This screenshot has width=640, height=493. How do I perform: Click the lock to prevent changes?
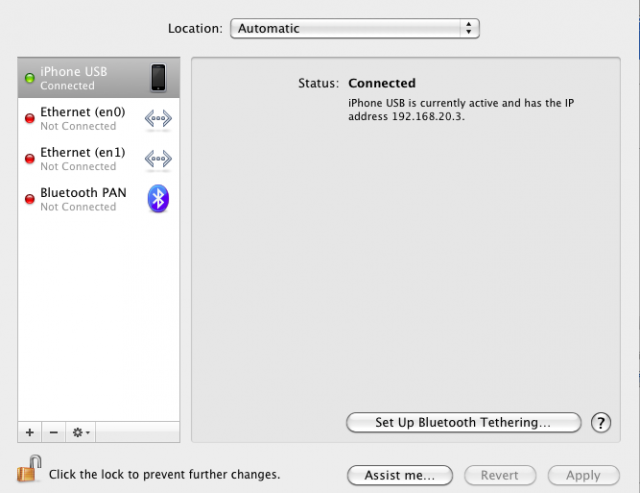coord(29,469)
